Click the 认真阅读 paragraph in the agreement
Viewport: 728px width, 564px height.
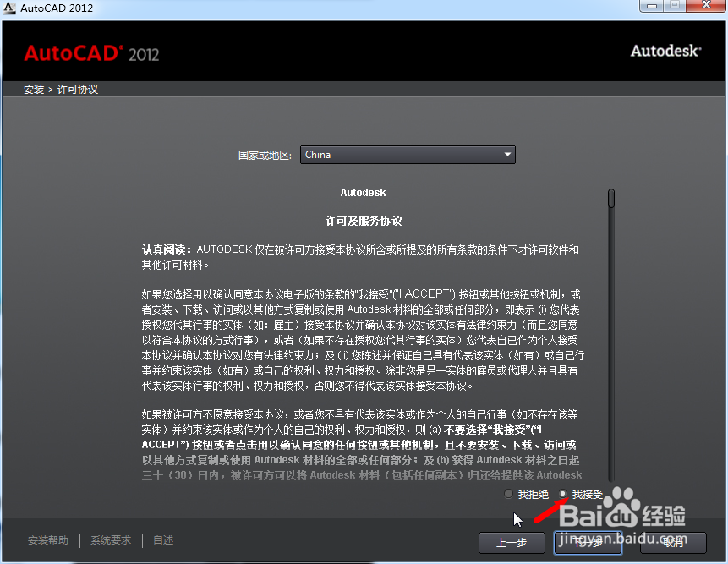coord(360,257)
